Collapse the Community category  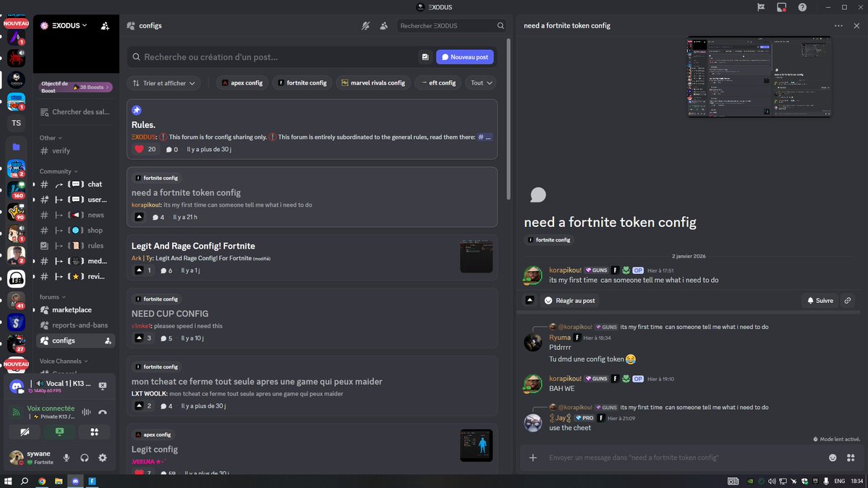(59, 171)
